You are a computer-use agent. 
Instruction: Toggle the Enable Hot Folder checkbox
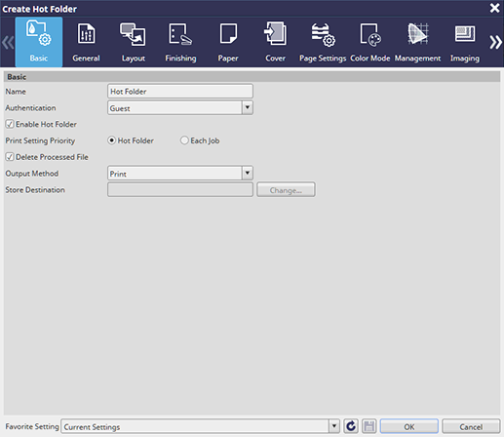click(x=10, y=124)
